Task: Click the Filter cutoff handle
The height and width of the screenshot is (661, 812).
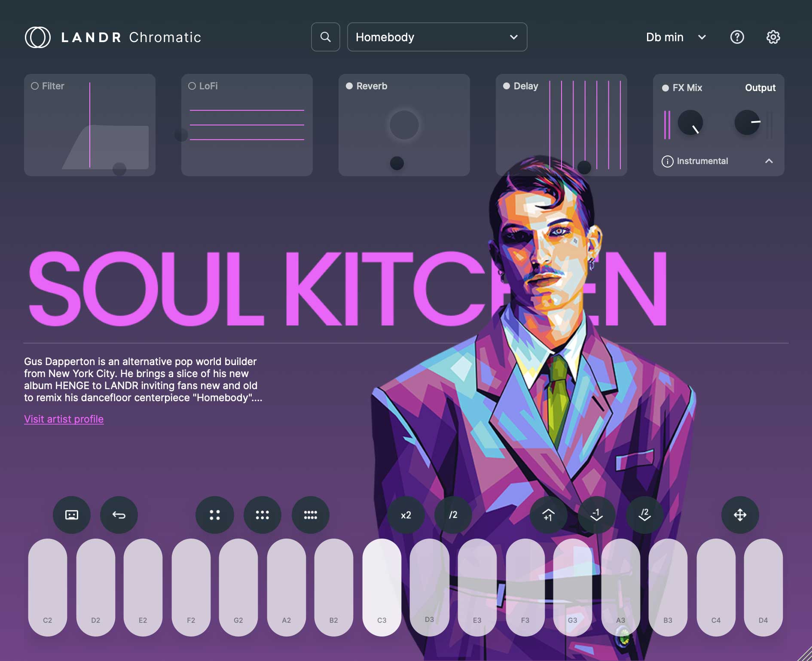Action: click(x=119, y=169)
